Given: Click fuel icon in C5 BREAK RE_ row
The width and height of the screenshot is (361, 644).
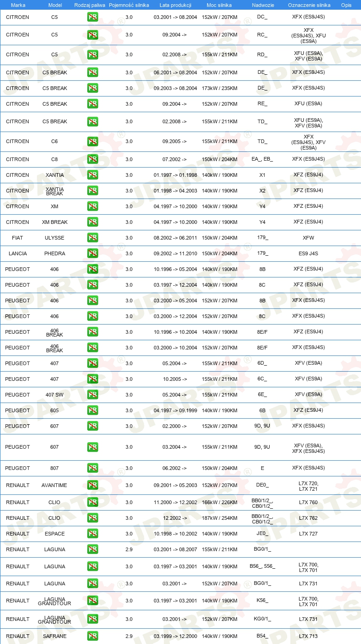Looking at the screenshot, I should pyautogui.click(x=92, y=104).
